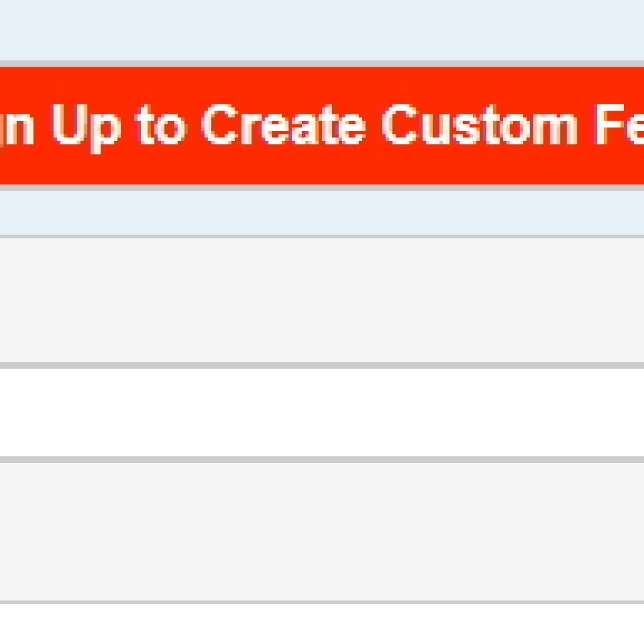This screenshot has height=644, width=644.
Task: Click the gray border line beneath the red banner
Action: tap(322, 188)
